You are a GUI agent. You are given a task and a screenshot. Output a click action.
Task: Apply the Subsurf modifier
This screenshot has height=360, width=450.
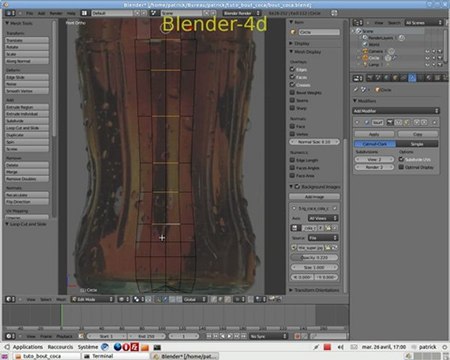374,134
